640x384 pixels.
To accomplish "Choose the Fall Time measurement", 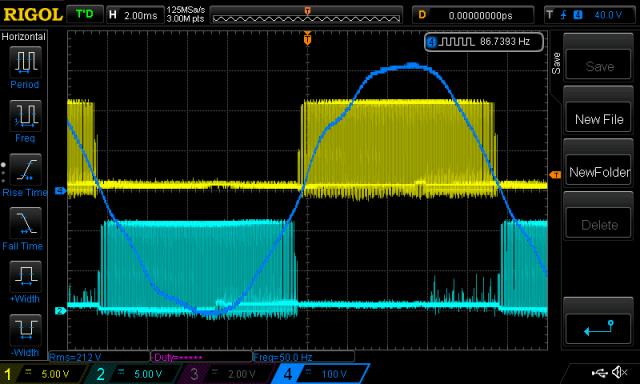I will pos(25,223).
